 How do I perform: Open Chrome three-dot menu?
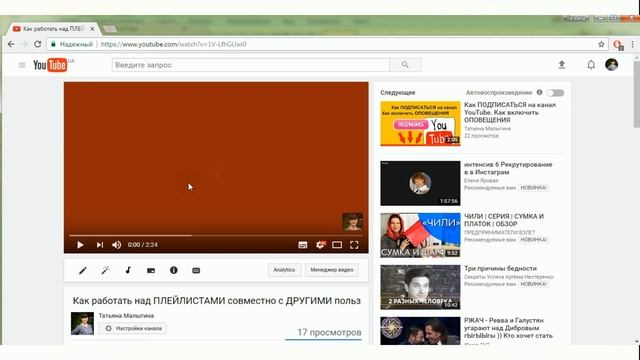633,44
